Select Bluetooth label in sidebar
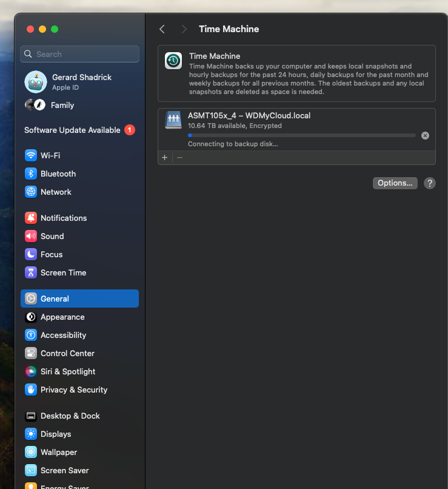448x489 pixels. 58,174
